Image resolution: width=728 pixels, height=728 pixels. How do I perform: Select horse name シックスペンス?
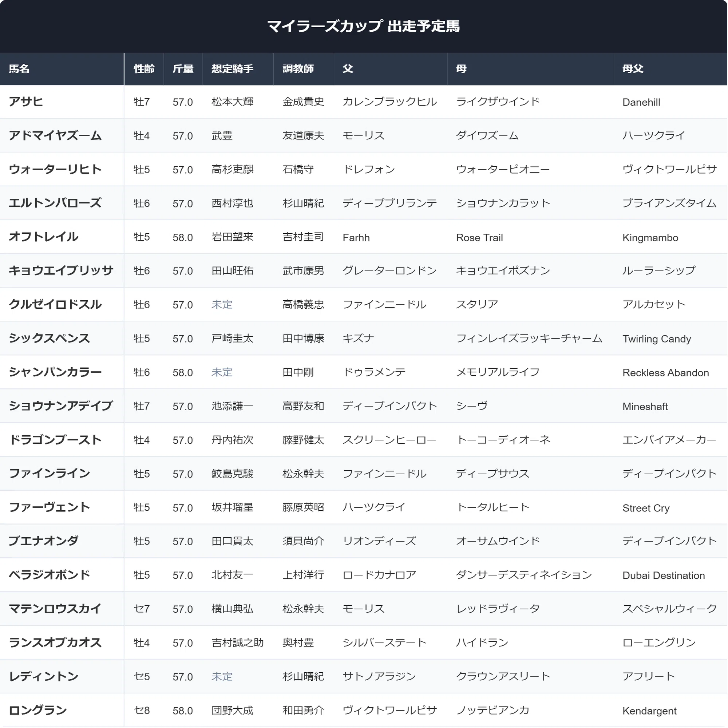50,339
